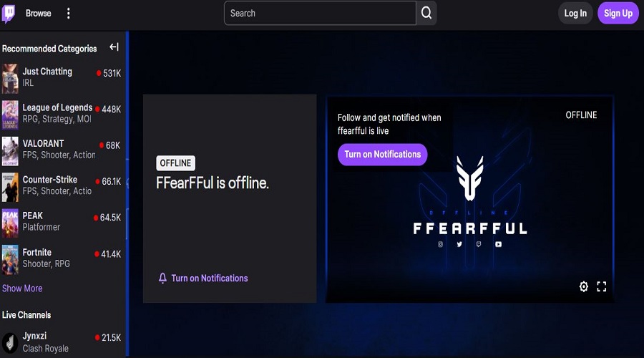The width and height of the screenshot is (644, 358).
Task: Open player settings gear icon
Action: [584, 286]
